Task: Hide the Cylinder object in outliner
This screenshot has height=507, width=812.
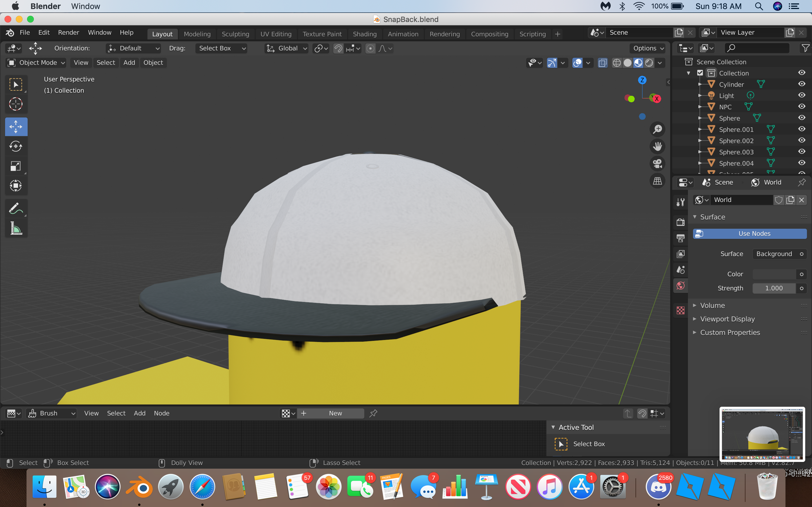Action: [x=802, y=84]
